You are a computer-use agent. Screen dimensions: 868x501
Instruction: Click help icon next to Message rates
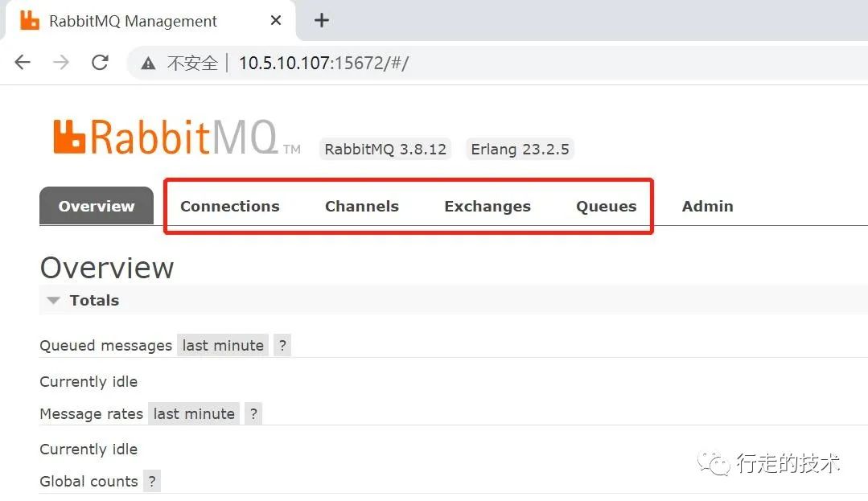(253, 414)
